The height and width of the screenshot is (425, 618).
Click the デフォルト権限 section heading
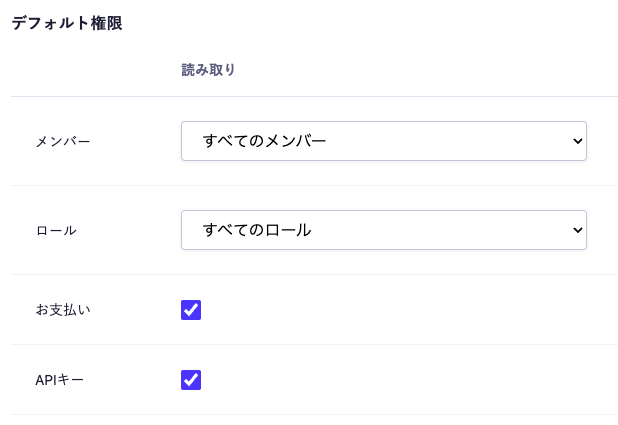tap(67, 23)
